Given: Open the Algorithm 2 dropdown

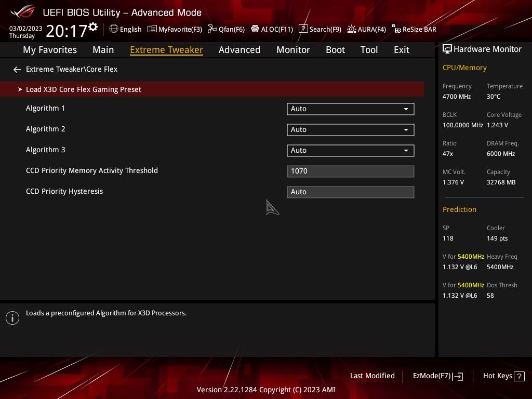Looking at the screenshot, I should (351, 129).
